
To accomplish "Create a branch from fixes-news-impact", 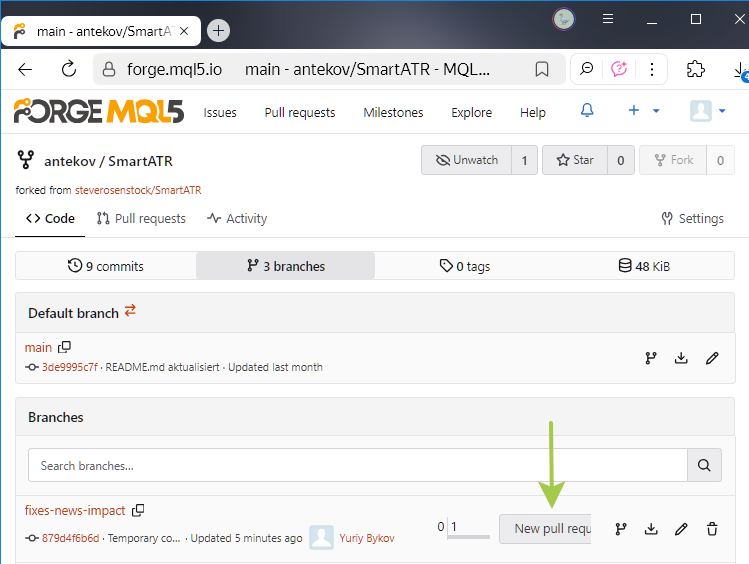I will coord(621,529).
